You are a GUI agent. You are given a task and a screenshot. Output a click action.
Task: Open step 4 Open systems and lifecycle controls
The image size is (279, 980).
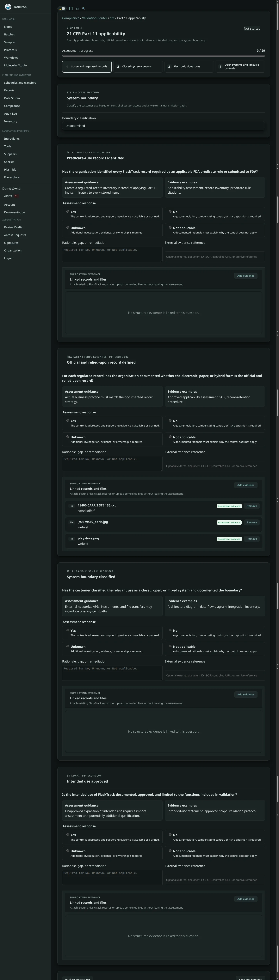click(240, 67)
